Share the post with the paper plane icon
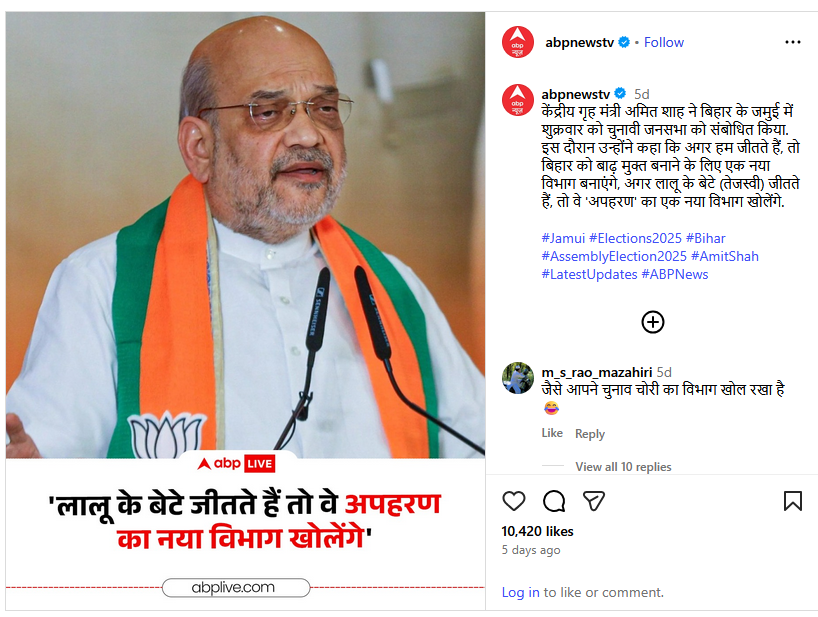 tap(594, 501)
